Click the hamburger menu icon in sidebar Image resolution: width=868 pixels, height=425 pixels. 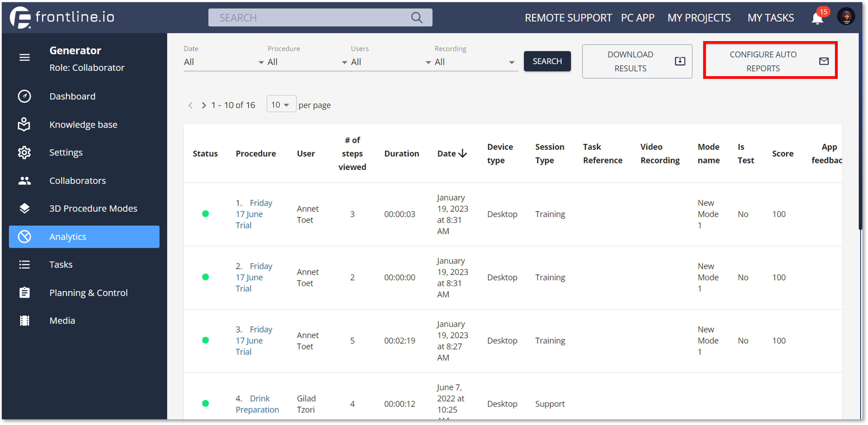[x=24, y=57]
